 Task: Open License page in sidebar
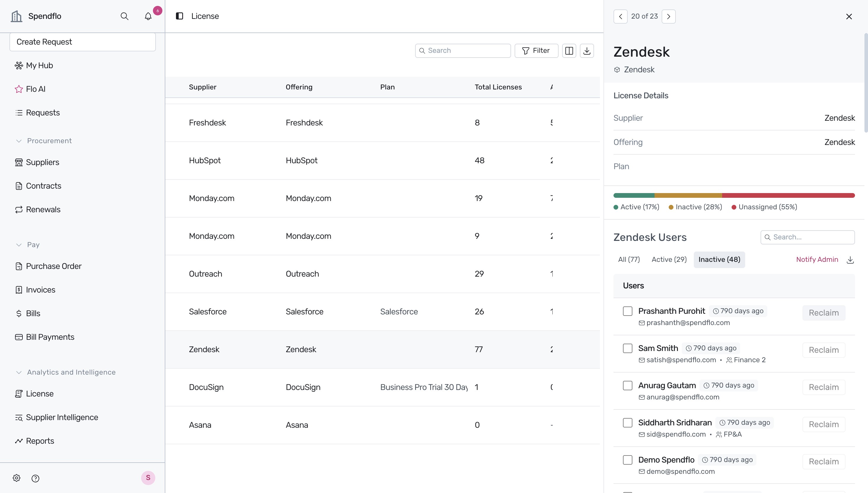[x=34, y=394]
